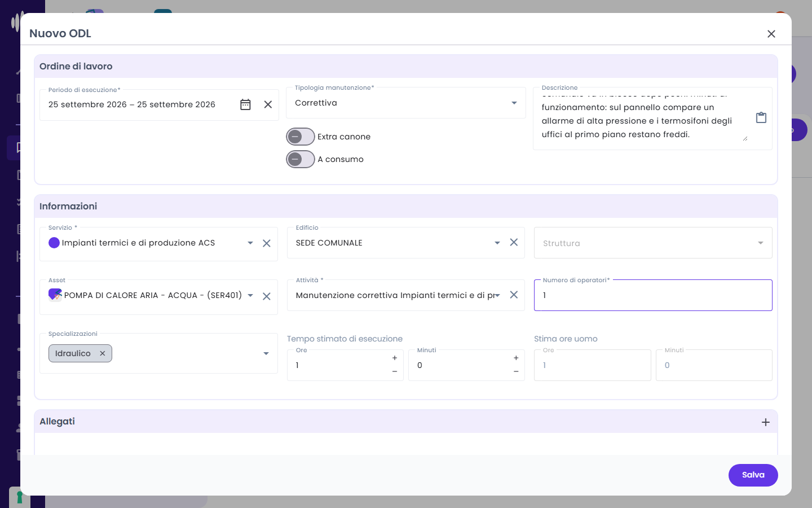Click the Stima ore uomo Ore field
Viewport: 812px width, 508px height.
pos(593,365)
